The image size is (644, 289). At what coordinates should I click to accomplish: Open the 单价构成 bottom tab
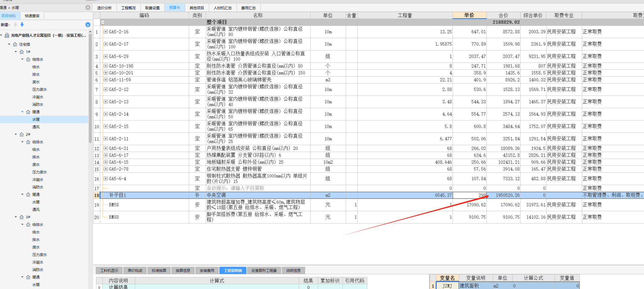(135, 270)
